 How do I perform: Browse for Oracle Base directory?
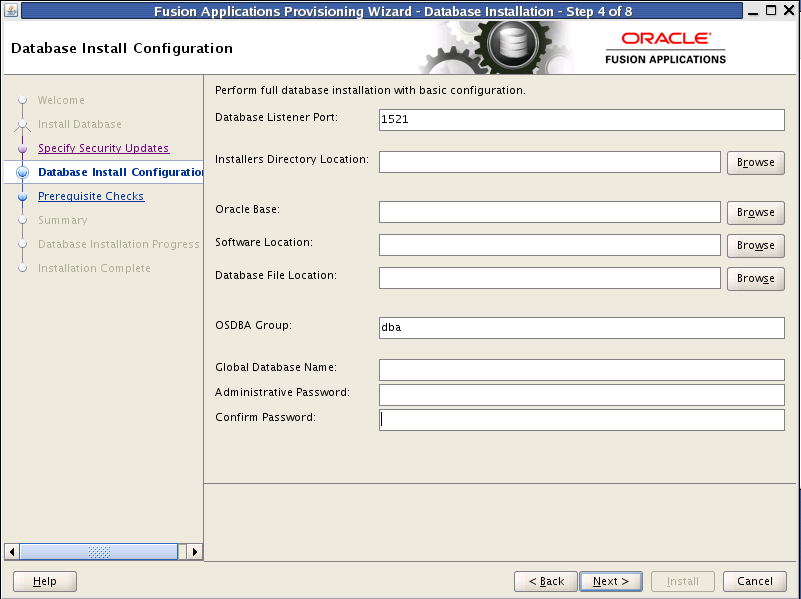(756, 212)
